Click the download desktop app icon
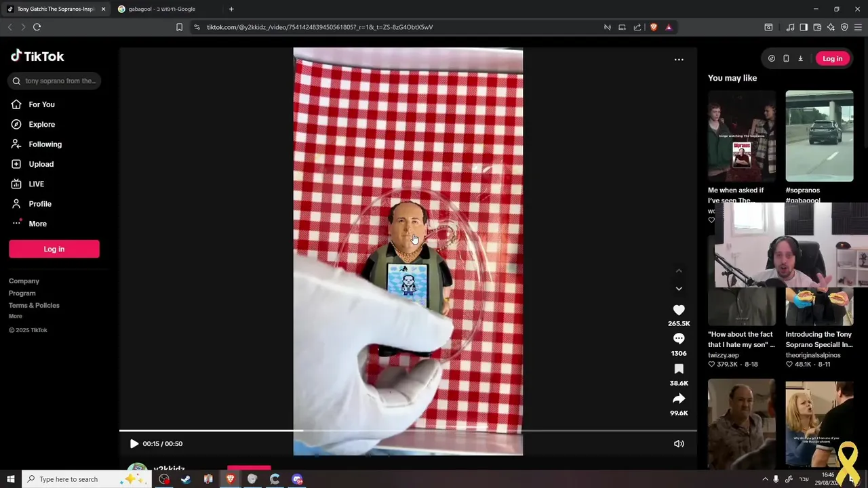This screenshot has width=868, height=488. tap(800, 58)
